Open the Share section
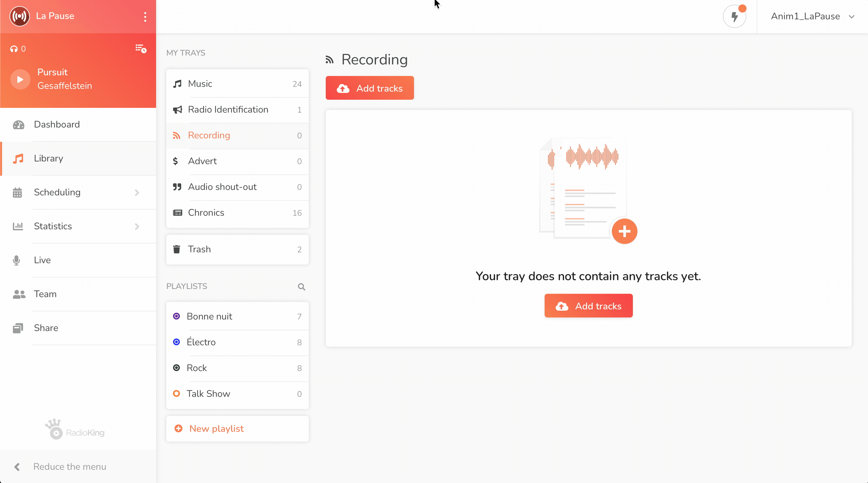This screenshot has height=483, width=868. click(78, 328)
